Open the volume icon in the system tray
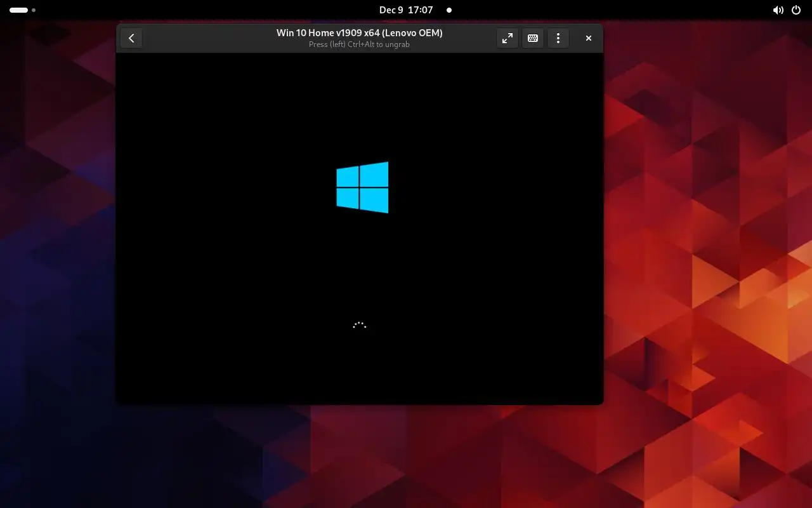This screenshot has width=812, height=508. tap(778, 10)
